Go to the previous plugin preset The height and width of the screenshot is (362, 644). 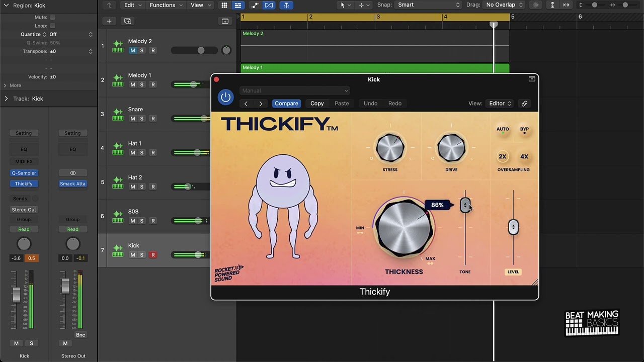pos(246,104)
